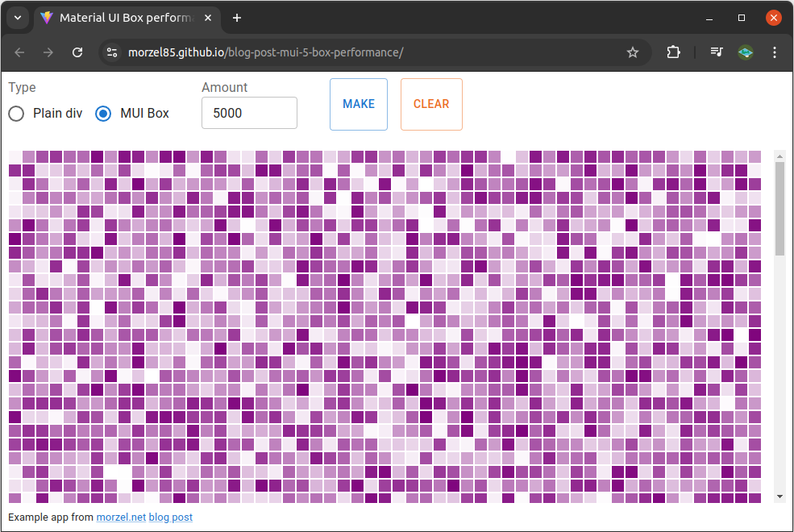The width and height of the screenshot is (794, 532).
Task: Click the profile avatar icon
Action: coord(746,52)
